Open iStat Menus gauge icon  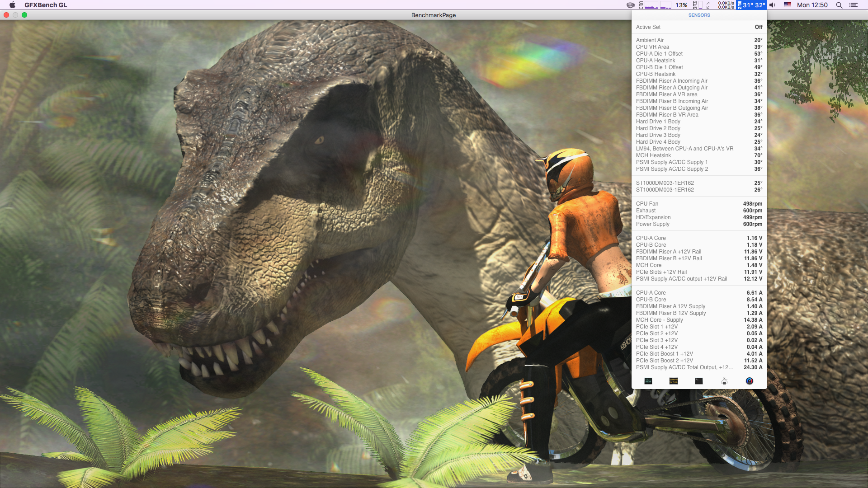[750, 381]
